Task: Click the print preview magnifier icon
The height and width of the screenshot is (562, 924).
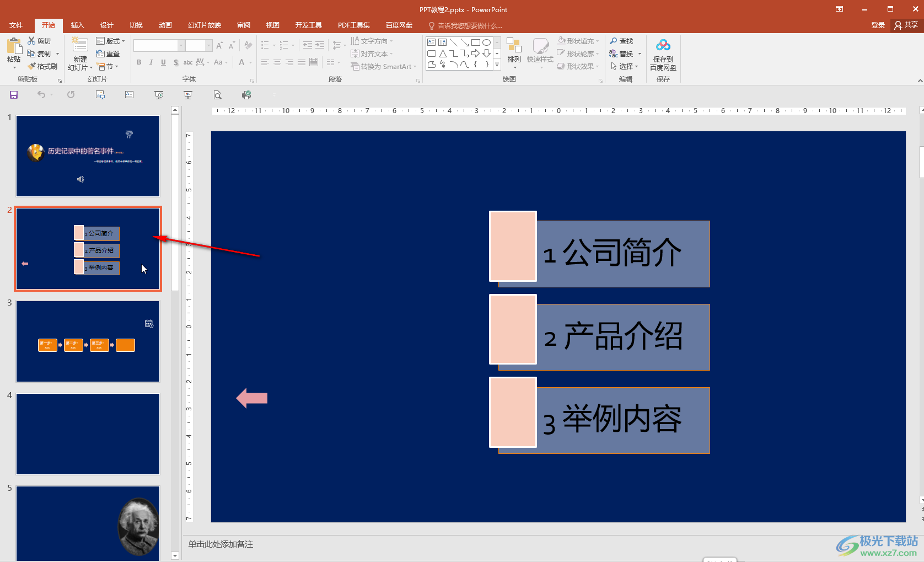Action: [217, 95]
